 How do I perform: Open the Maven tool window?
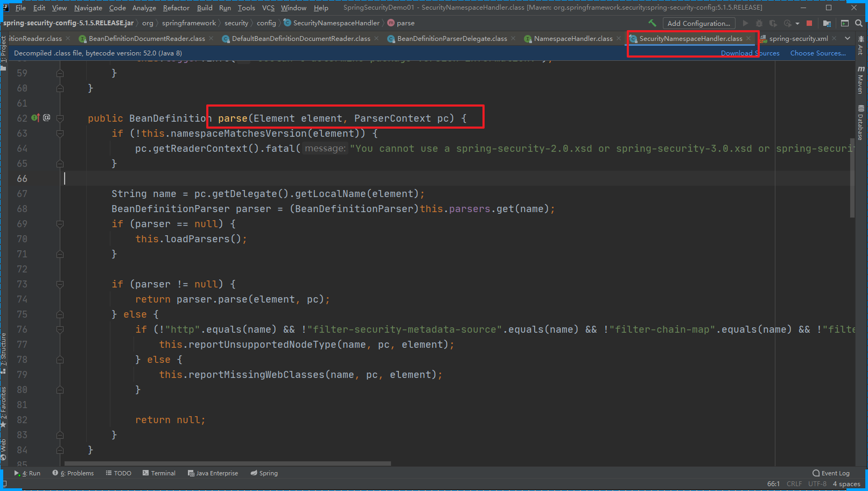click(x=861, y=80)
